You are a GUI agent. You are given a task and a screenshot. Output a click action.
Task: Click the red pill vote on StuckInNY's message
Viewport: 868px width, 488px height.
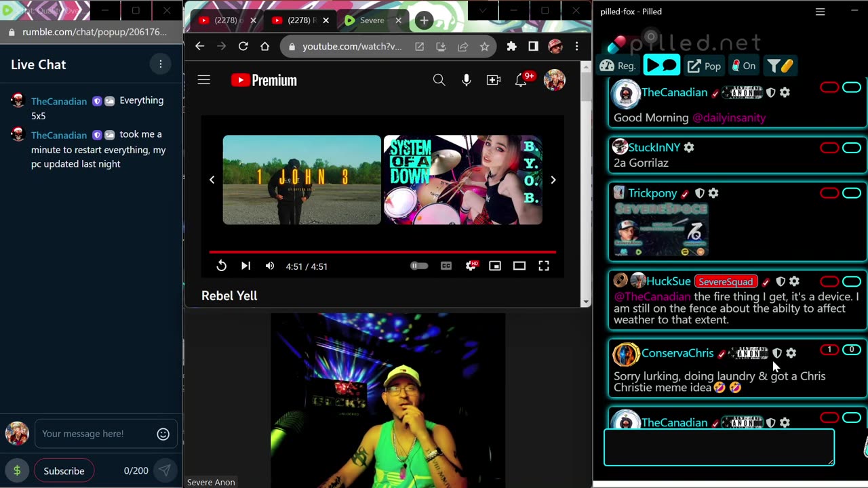point(829,148)
